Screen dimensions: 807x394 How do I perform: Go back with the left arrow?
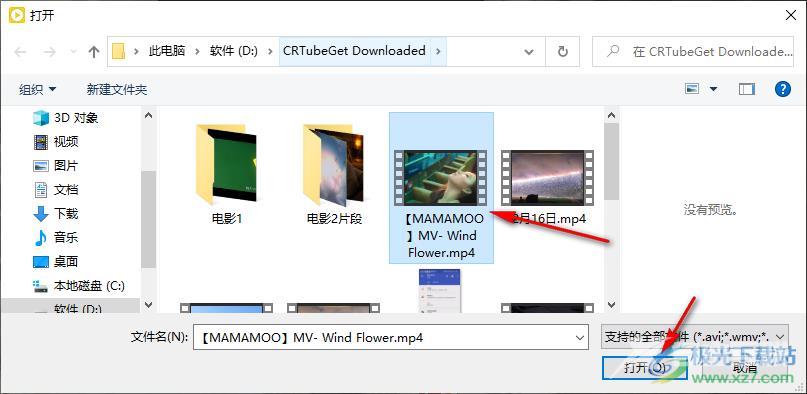pyautogui.click(x=20, y=51)
